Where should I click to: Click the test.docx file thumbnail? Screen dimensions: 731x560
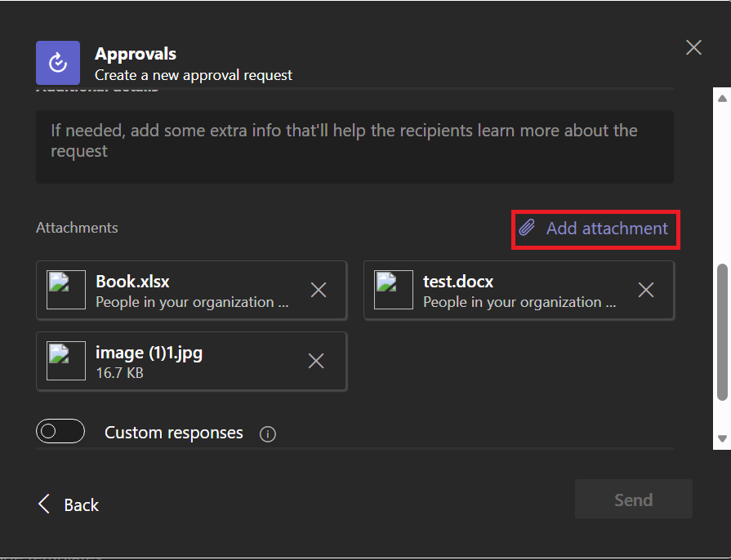394,290
